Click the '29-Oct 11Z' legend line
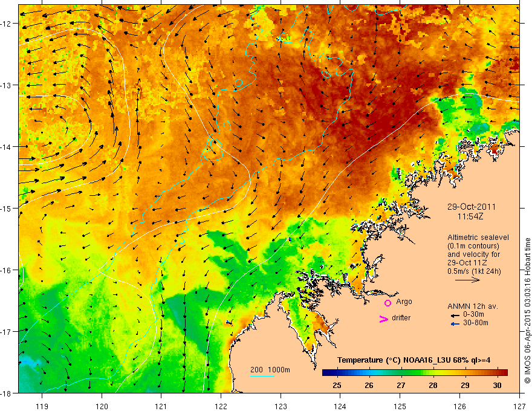This screenshot has width=532, height=411. pyautogui.click(x=467, y=263)
